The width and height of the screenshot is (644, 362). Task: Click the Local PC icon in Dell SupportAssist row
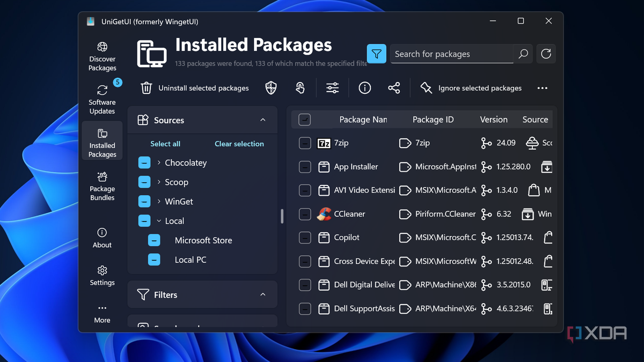tap(547, 308)
